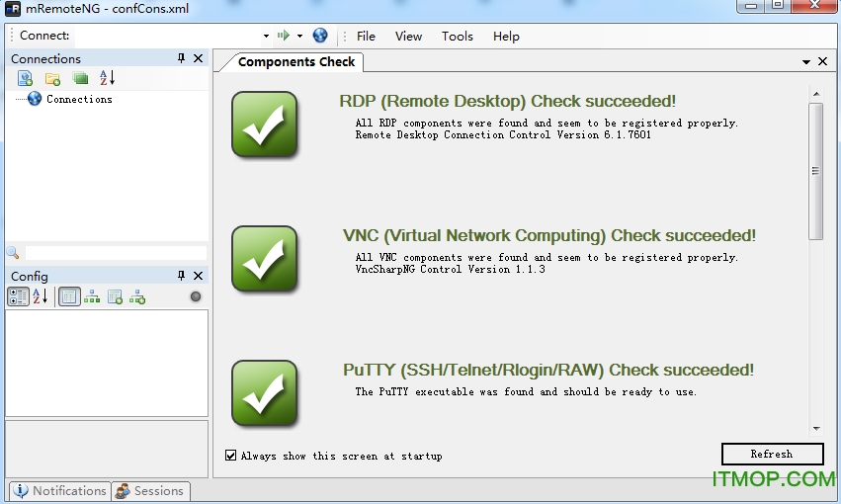
Task: Uncheck Always show this screen at startup
Action: [x=230, y=456]
